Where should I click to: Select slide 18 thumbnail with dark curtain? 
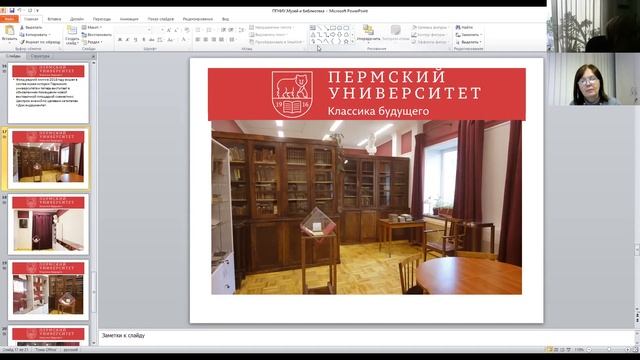[48, 224]
